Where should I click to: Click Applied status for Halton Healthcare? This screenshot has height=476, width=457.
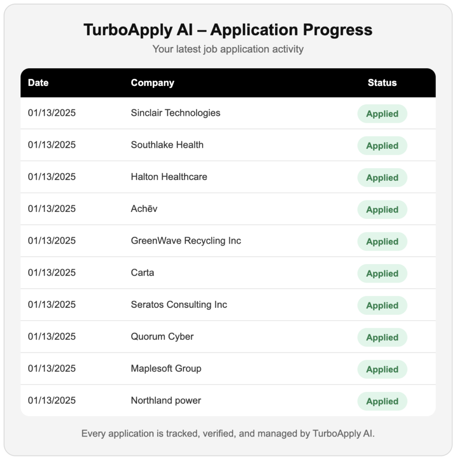coord(382,178)
